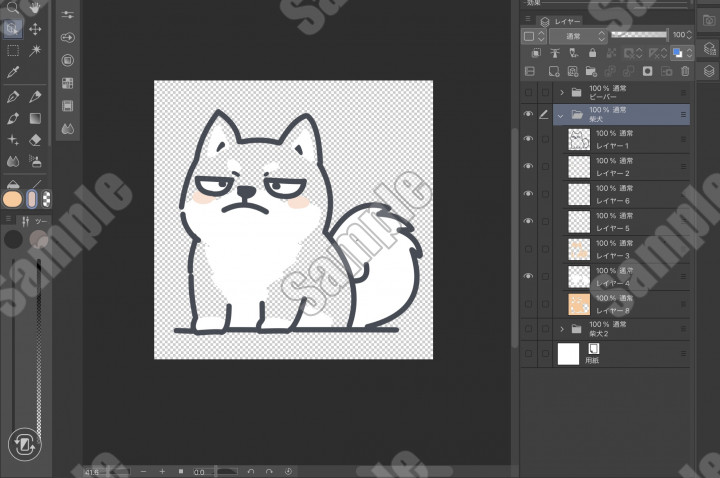720x478 pixels.
Task: Select the rectangle Selection tool
Action: pyautogui.click(x=13, y=51)
